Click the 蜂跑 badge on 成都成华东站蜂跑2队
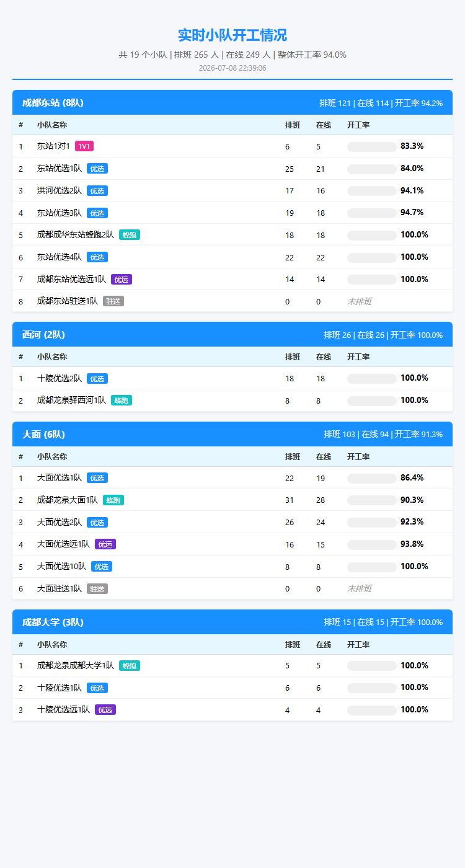The height and width of the screenshot is (868, 465). [x=130, y=235]
